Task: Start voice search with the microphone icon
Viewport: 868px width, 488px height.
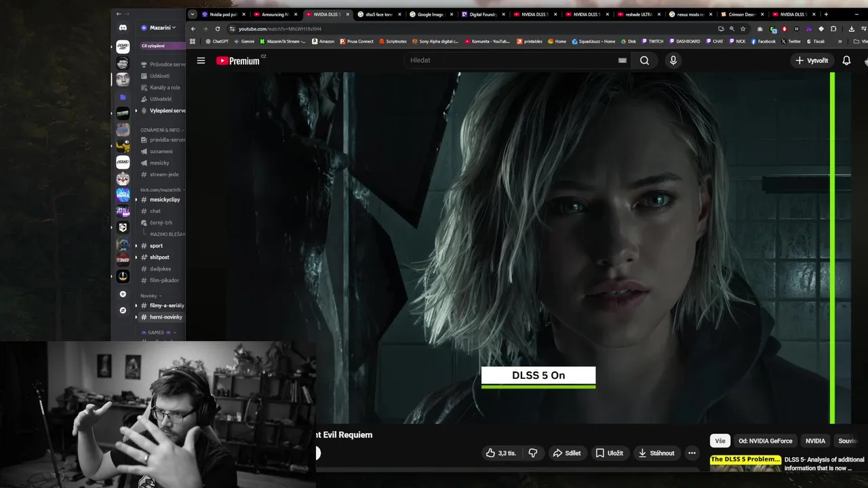Action: coord(673,60)
